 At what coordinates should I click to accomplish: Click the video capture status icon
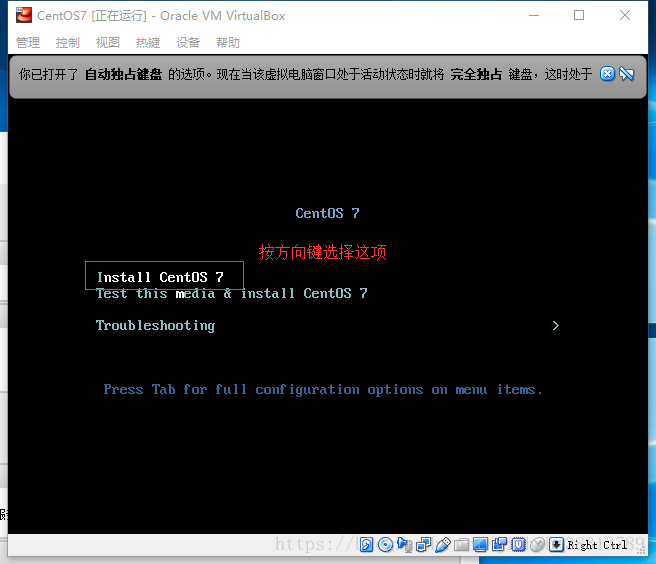[500, 544]
